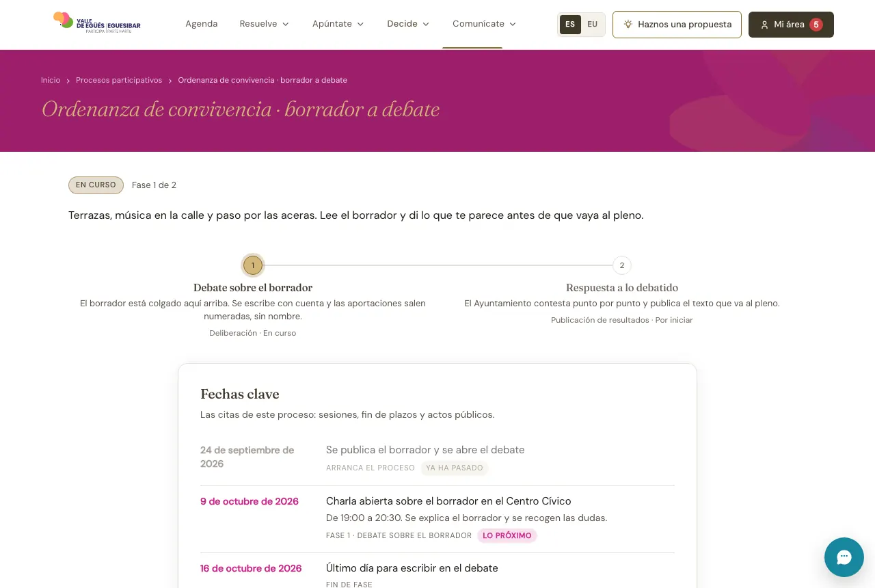Click the date 16 de octubre de 2026
875x588 pixels.
[x=251, y=568]
